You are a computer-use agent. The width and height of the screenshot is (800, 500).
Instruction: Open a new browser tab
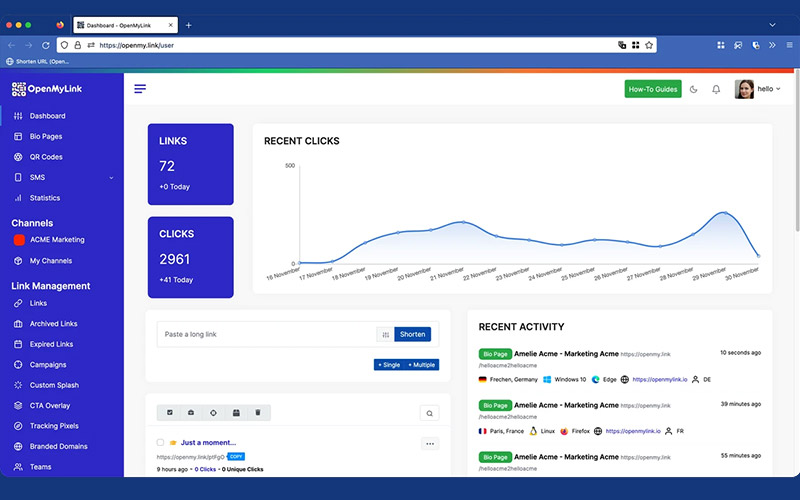(x=188, y=25)
